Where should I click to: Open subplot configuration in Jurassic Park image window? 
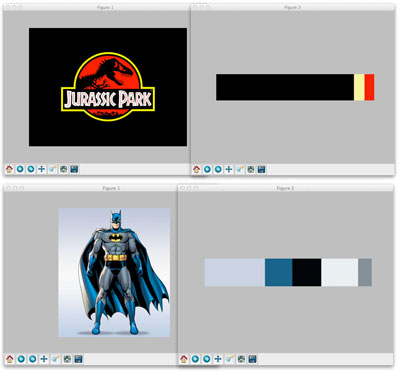[63, 169]
